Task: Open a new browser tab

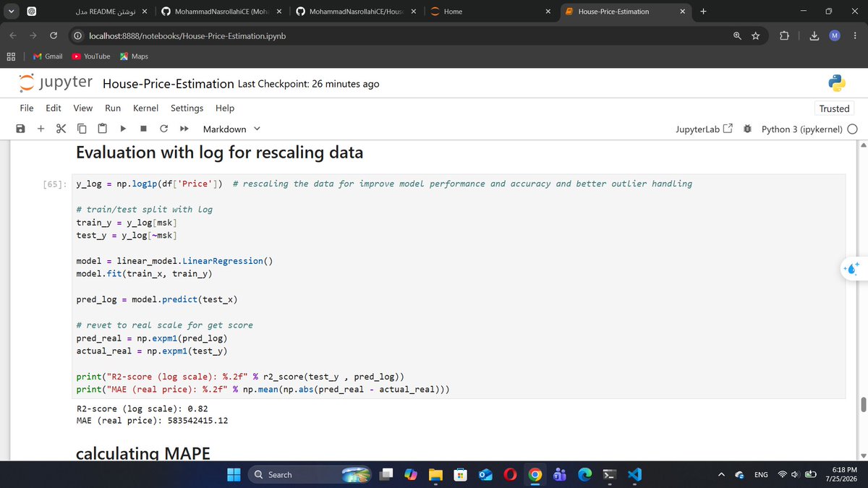Action: [705, 12]
